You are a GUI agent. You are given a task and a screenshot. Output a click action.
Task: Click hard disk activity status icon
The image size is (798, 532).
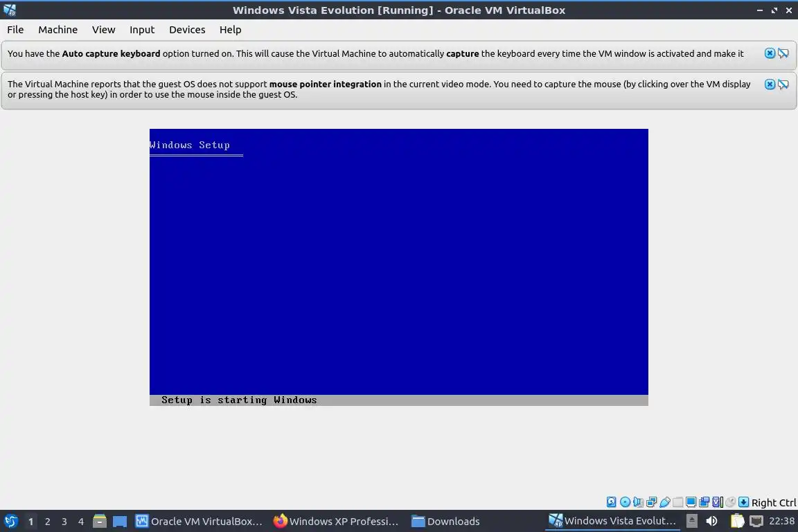[x=611, y=502]
